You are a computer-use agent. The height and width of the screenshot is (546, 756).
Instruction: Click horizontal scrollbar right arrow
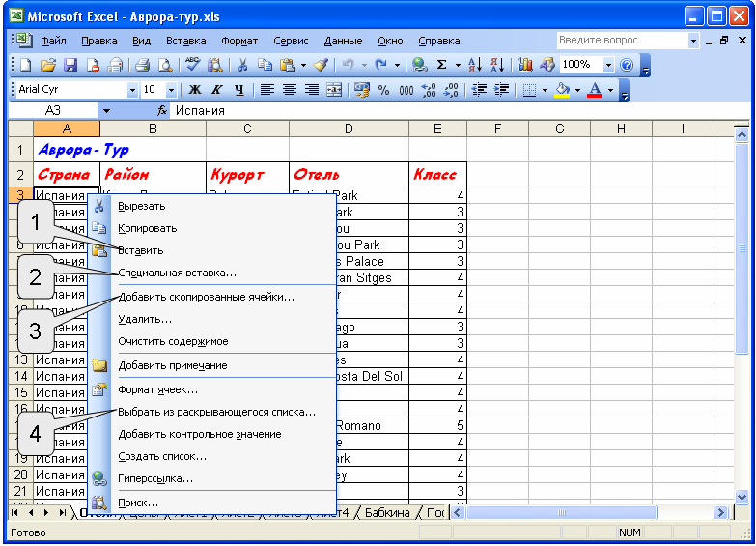[x=721, y=513]
